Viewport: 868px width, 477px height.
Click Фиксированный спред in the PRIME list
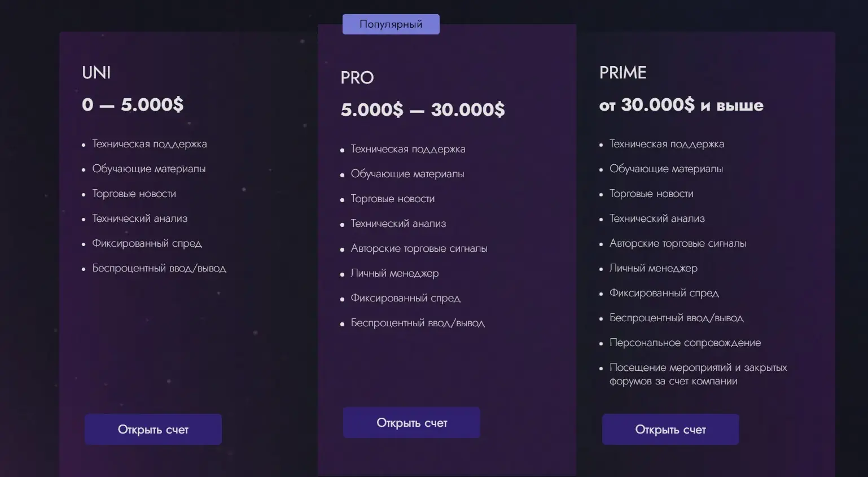pyautogui.click(x=664, y=293)
